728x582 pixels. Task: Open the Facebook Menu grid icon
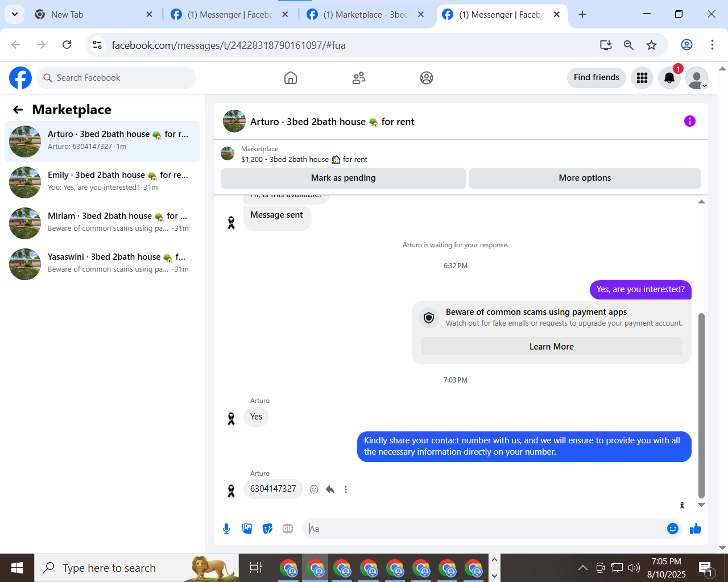click(642, 78)
